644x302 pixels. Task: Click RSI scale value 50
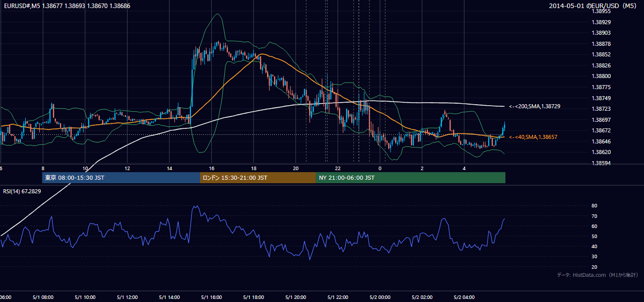[594, 236]
